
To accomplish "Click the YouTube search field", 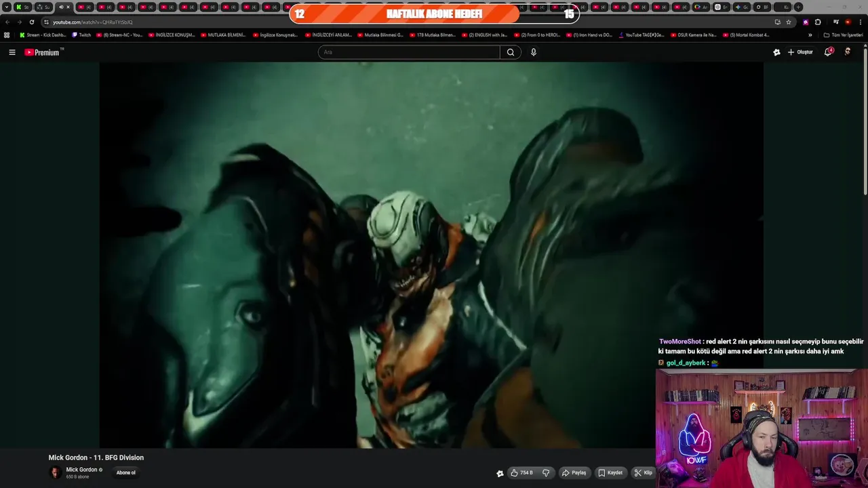I will [409, 52].
